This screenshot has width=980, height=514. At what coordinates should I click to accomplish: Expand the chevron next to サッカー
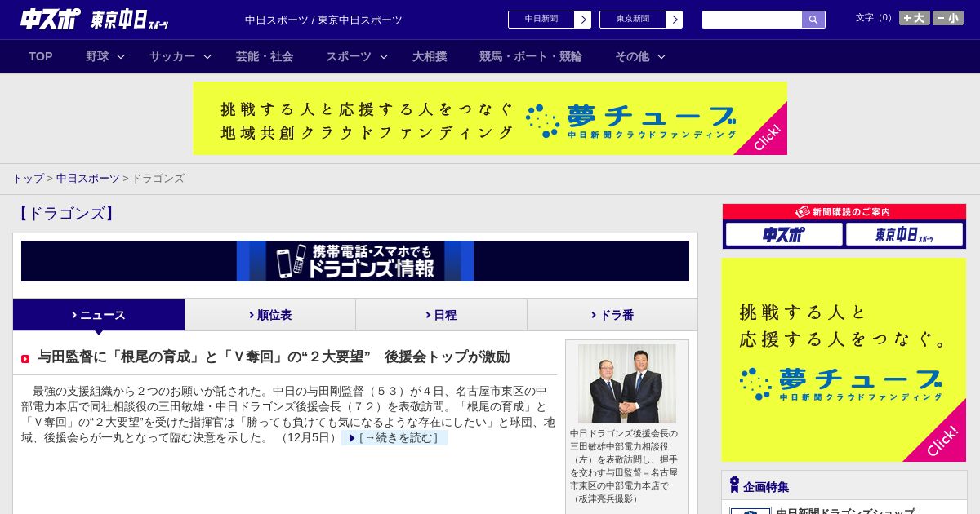[x=207, y=56]
